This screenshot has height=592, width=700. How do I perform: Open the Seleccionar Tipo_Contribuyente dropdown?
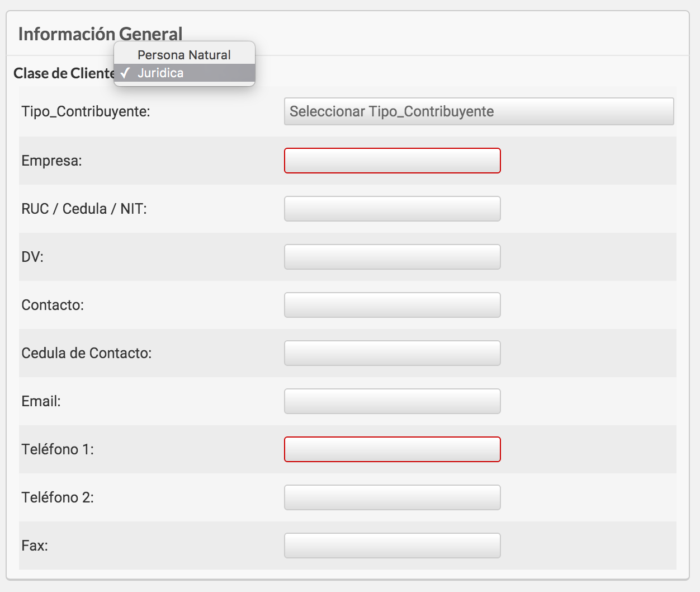479,111
